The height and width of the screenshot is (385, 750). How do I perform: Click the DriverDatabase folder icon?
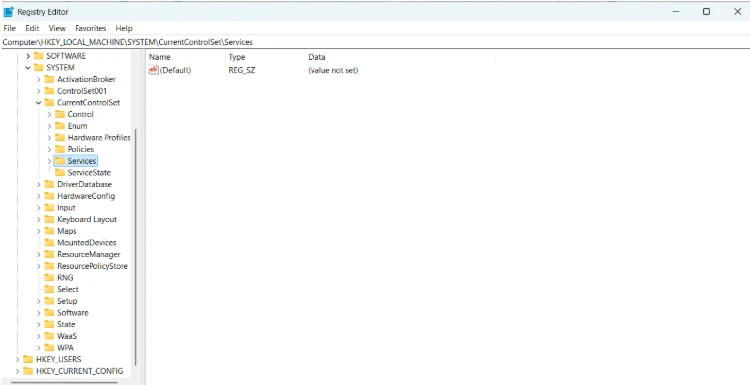pos(49,184)
